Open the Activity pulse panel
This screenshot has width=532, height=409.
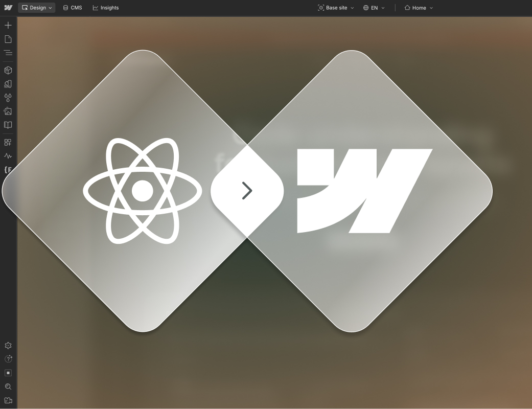(8, 156)
